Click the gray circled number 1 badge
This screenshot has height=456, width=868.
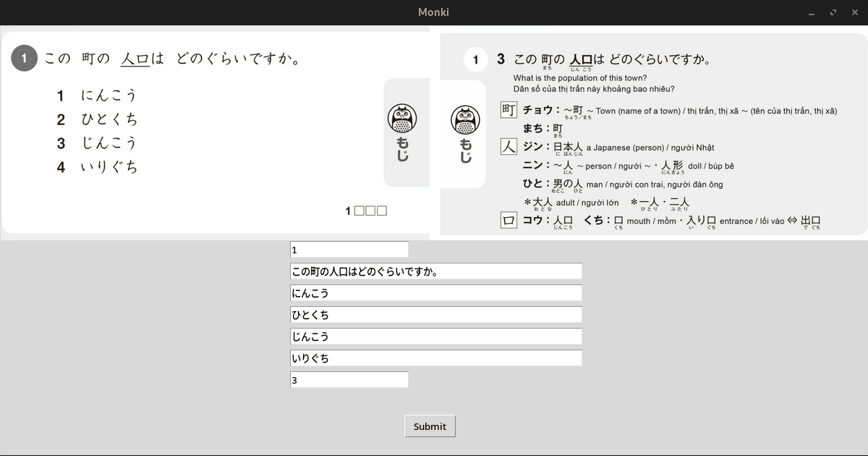24,59
